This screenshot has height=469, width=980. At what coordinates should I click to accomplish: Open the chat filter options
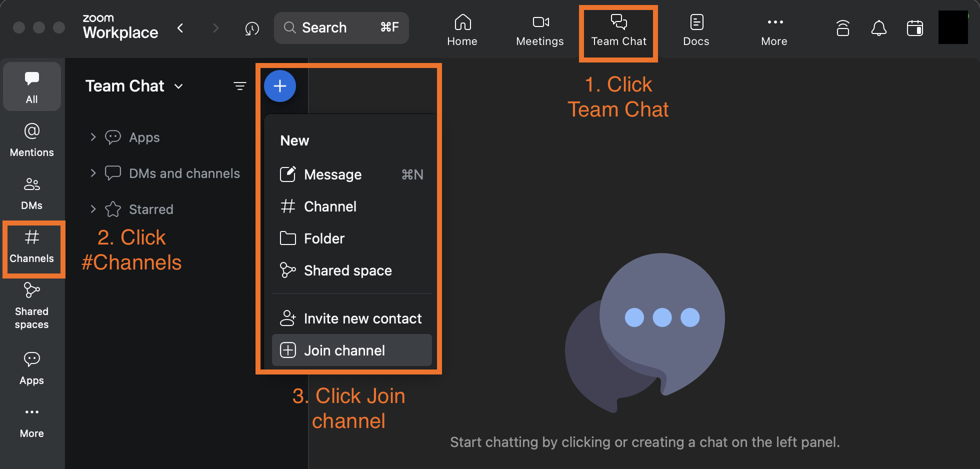coord(240,86)
